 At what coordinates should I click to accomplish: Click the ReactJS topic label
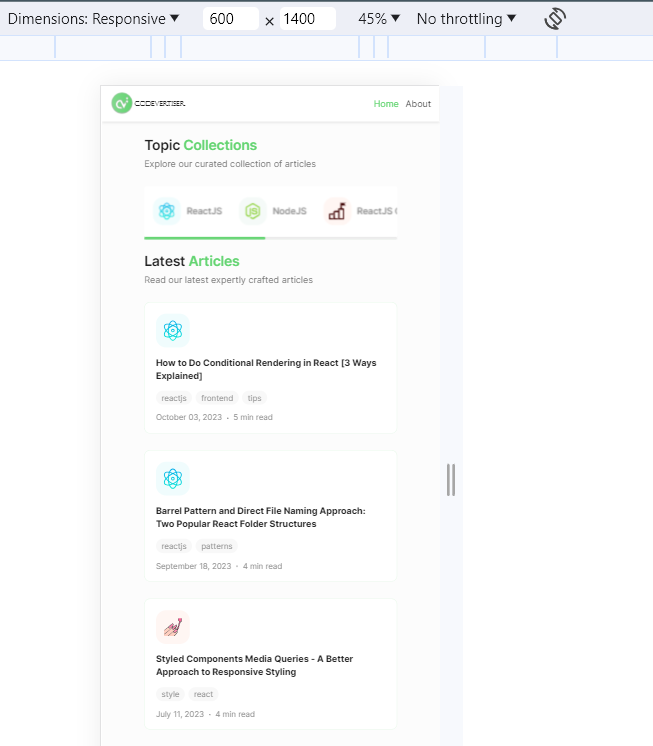coord(204,211)
